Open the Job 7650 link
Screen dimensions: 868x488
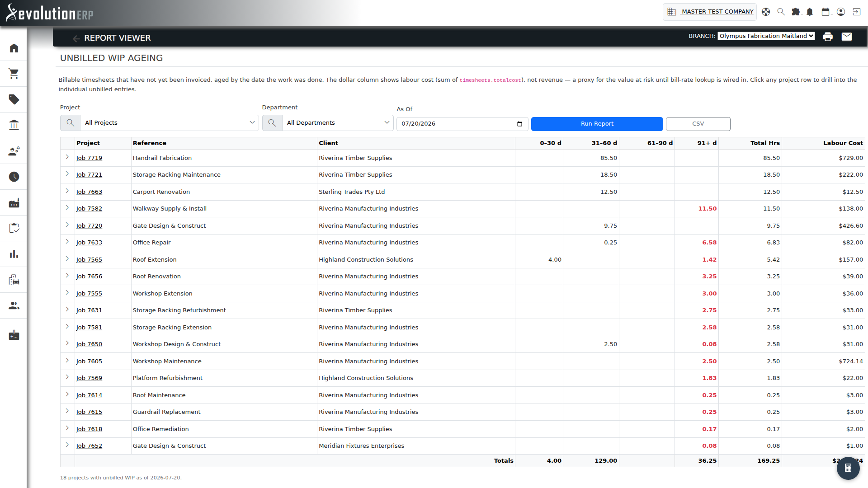(x=89, y=344)
